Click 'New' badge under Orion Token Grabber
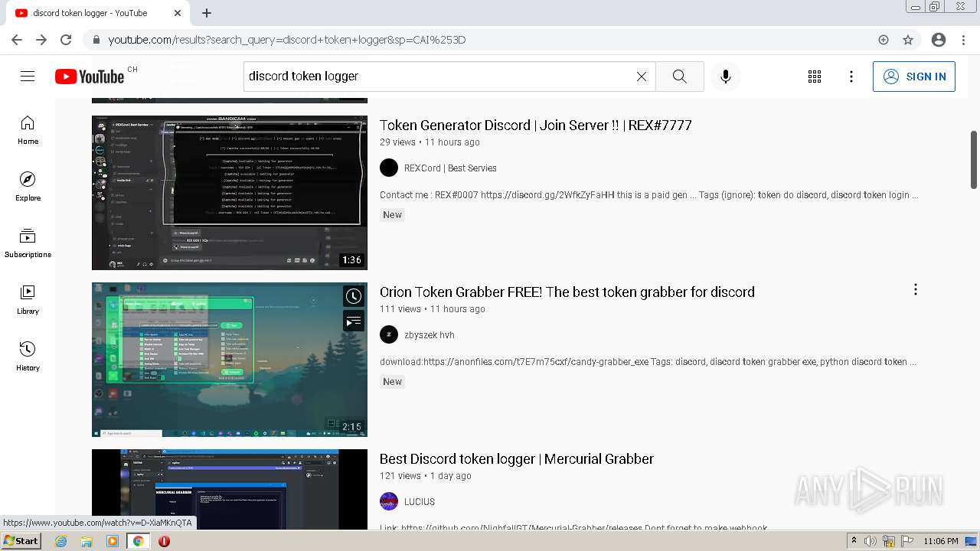Image resolution: width=980 pixels, height=551 pixels. pyautogui.click(x=393, y=382)
